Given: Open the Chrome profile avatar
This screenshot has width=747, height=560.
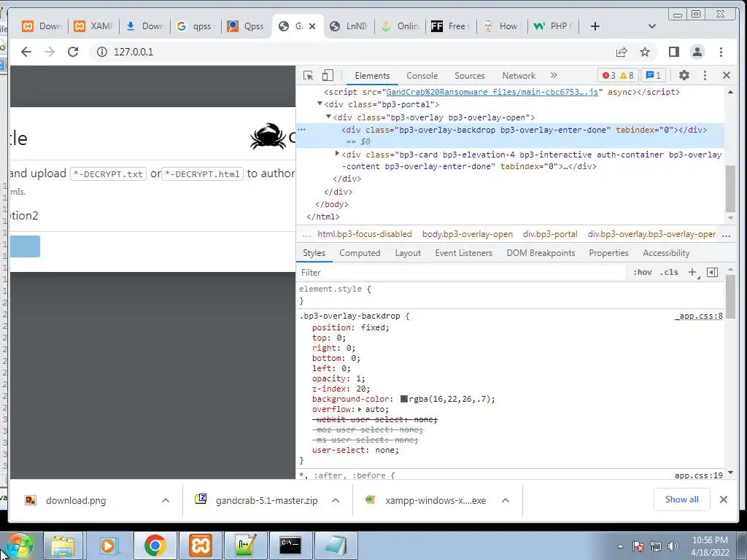Looking at the screenshot, I should [x=697, y=52].
